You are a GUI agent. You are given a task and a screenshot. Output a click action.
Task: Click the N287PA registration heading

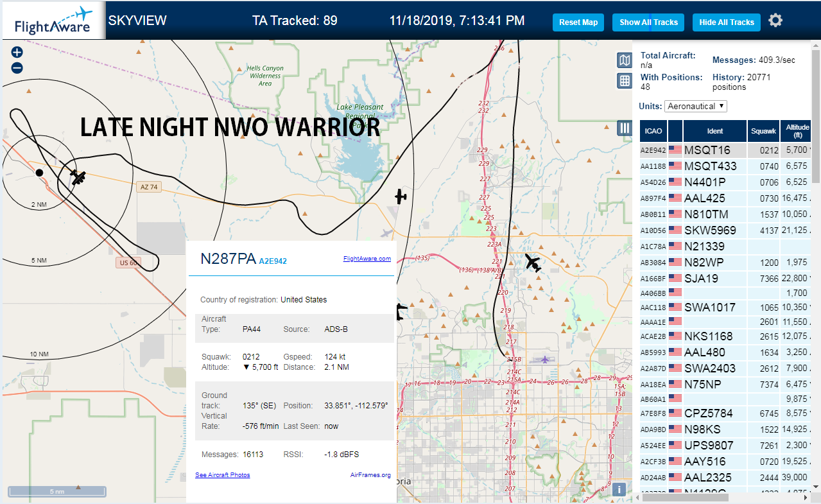pyautogui.click(x=228, y=259)
